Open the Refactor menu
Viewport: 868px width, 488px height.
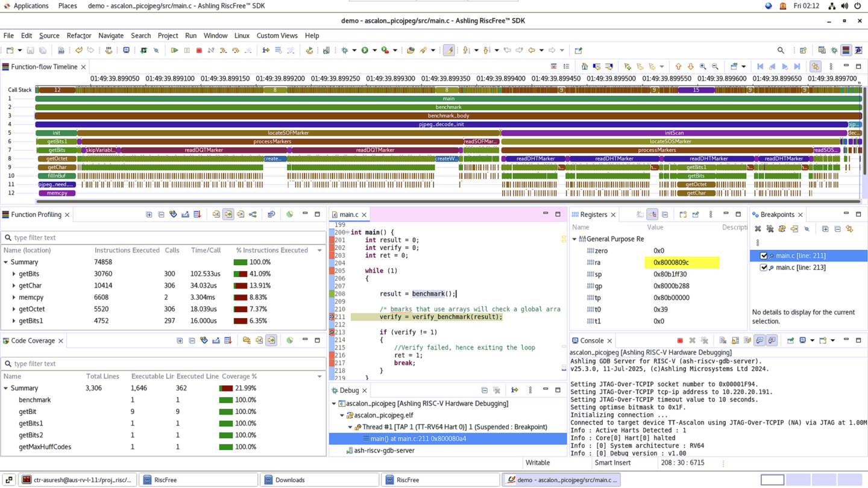click(79, 36)
